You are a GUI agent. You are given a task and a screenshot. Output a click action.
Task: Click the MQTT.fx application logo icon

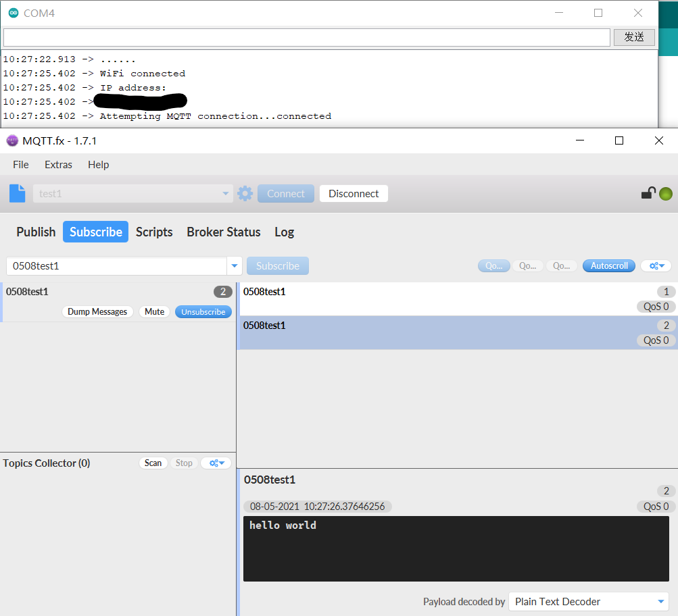tap(13, 140)
